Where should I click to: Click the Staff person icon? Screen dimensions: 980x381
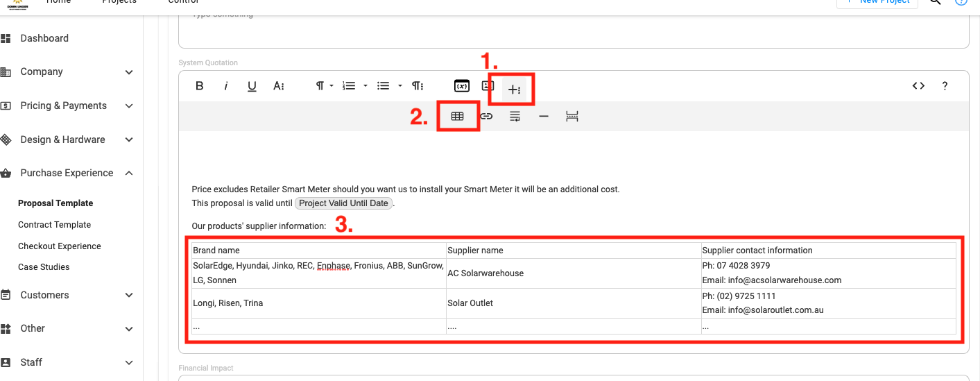pyautogui.click(x=6, y=362)
